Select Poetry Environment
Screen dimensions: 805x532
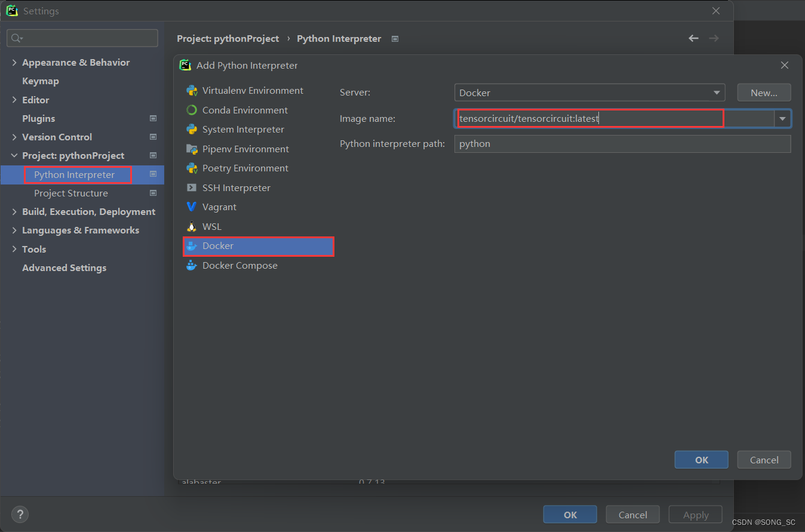tap(245, 168)
